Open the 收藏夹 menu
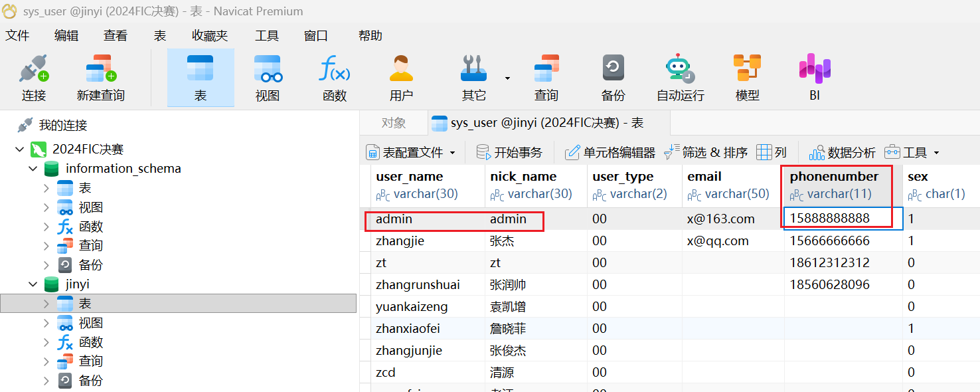Image resolution: width=980 pixels, height=392 pixels. pos(210,36)
